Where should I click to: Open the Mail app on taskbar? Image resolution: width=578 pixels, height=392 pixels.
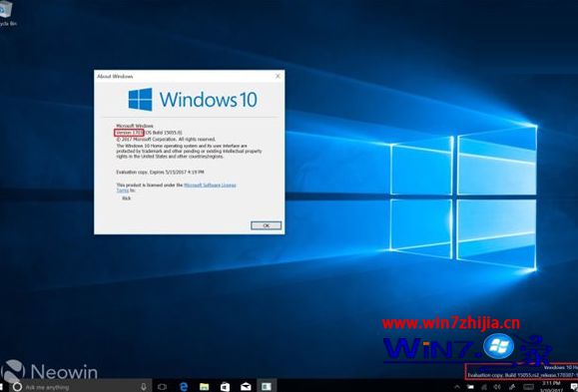coord(246,386)
